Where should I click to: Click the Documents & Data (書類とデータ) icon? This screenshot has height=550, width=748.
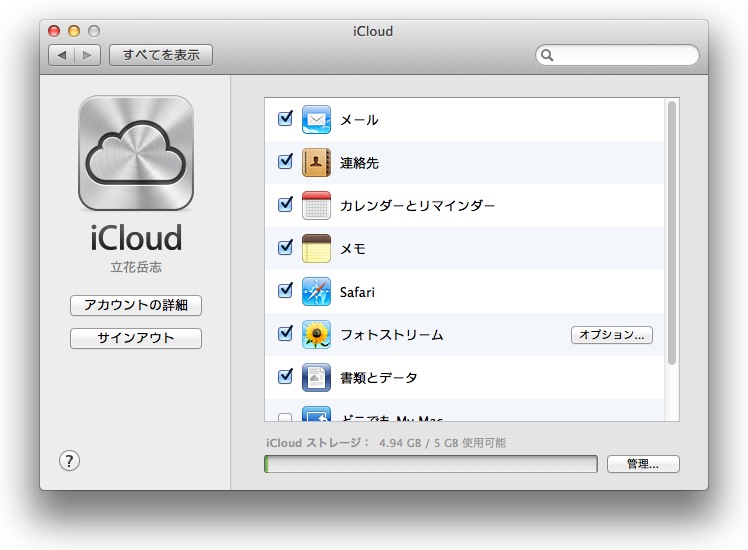(x=316, y=378)
